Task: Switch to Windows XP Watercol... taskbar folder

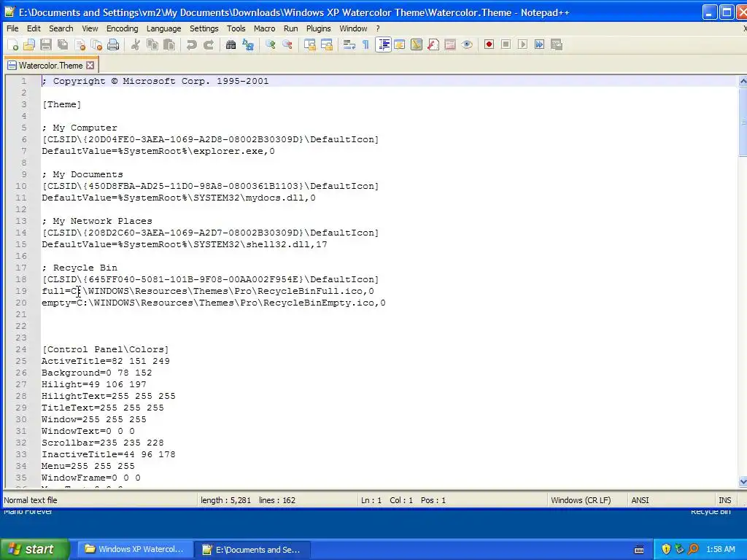Action: coord(135,549)
